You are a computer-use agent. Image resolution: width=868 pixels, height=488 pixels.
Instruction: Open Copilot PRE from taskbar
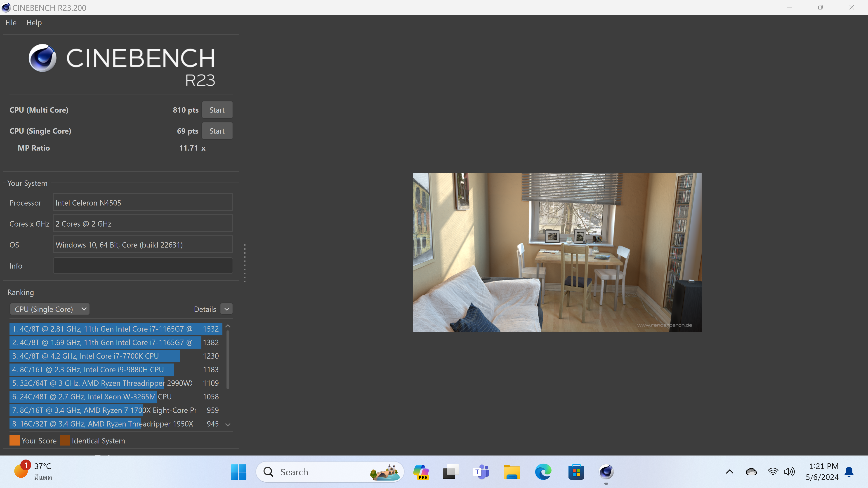click(421, 472)
